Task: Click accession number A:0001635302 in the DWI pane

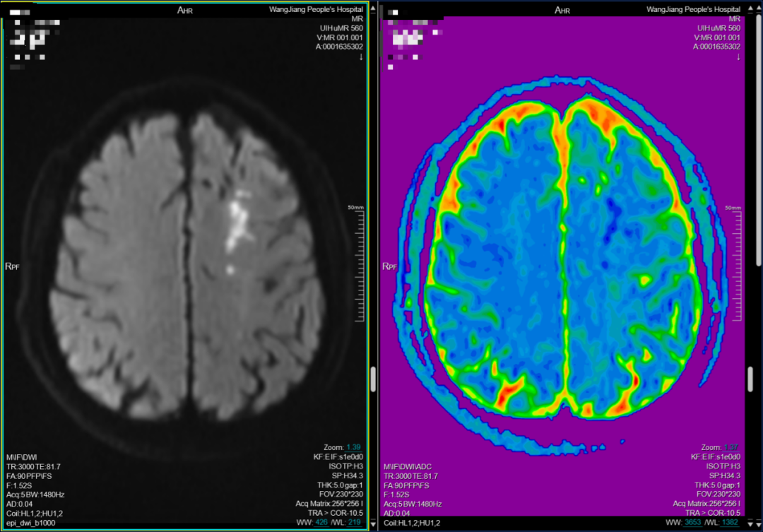Action: click(339, 47)
